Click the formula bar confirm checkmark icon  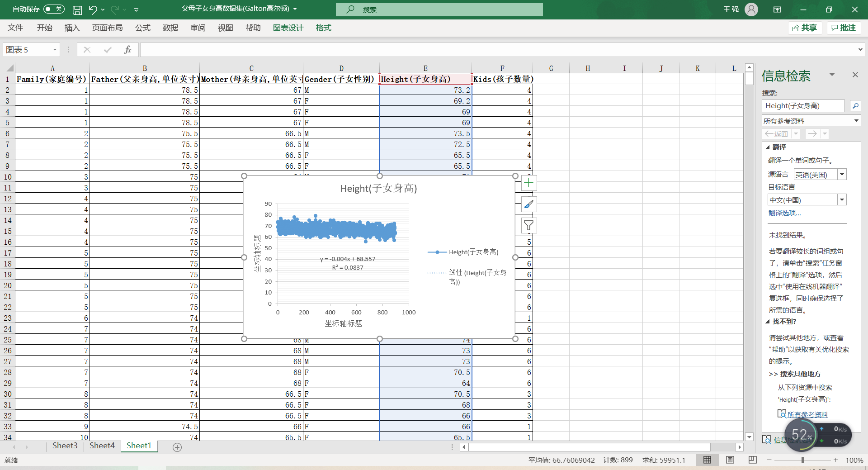tap(107, 50)
